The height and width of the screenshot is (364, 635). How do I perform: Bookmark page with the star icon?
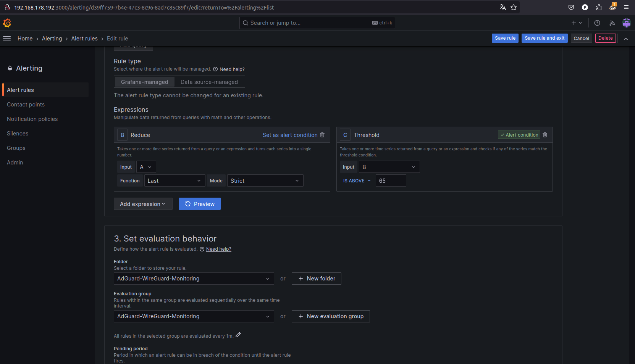[514, 8]
